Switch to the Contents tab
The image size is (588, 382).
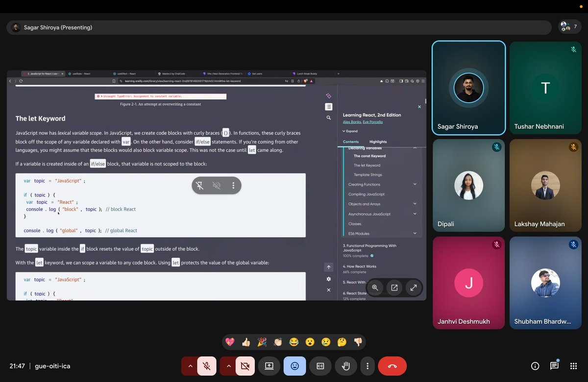[351, 142]
